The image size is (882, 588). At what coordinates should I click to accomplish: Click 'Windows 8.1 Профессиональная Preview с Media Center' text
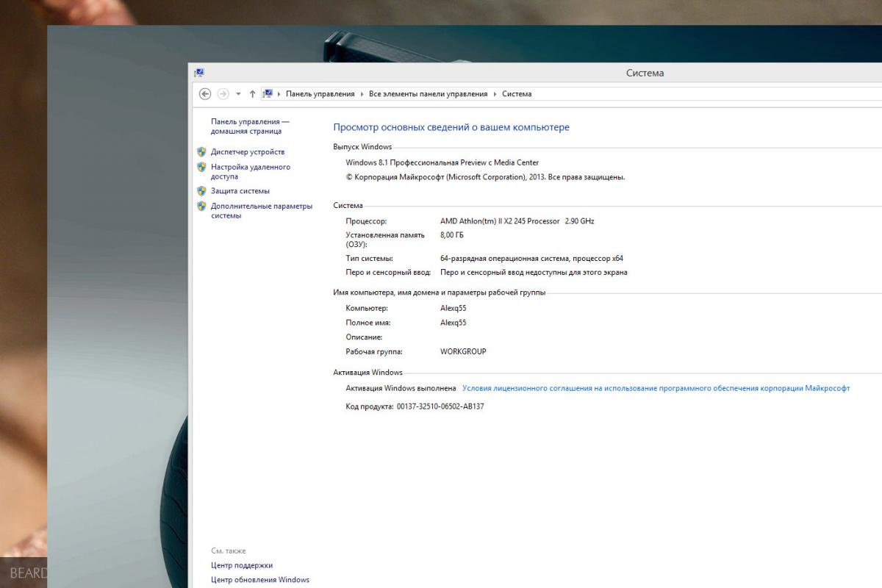click(x=442, y=162)
